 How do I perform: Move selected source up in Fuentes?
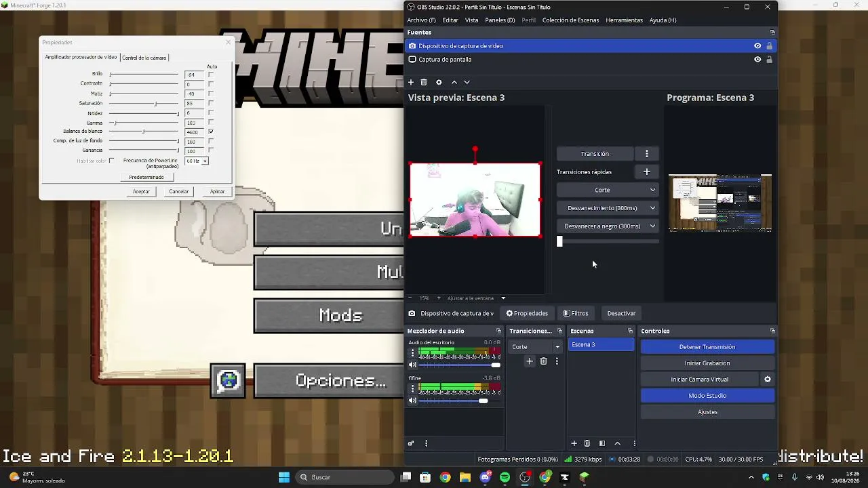pos(454,82)
